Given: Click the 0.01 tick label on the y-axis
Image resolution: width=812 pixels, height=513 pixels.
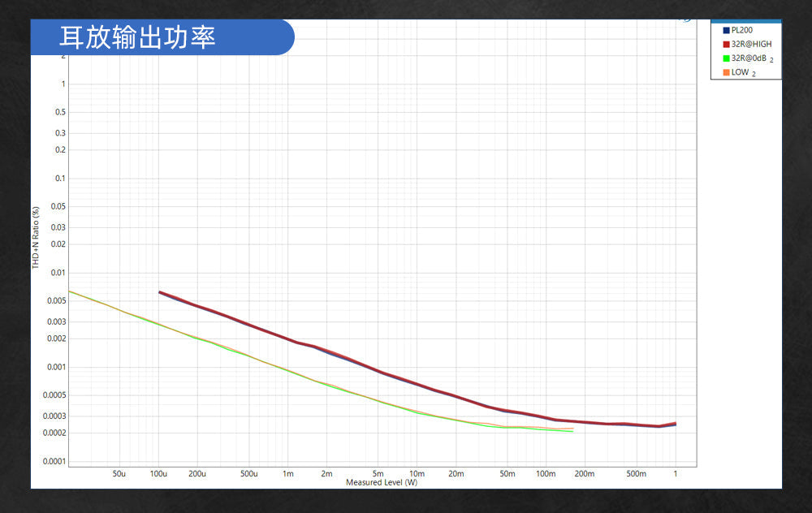Looking at the screenshot, I should (x=58, y=273).
